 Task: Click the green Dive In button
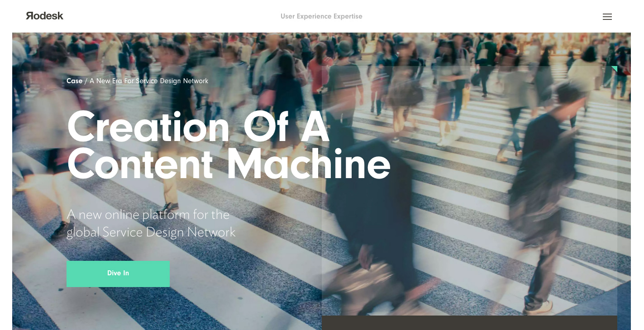(x=118, y=274)
